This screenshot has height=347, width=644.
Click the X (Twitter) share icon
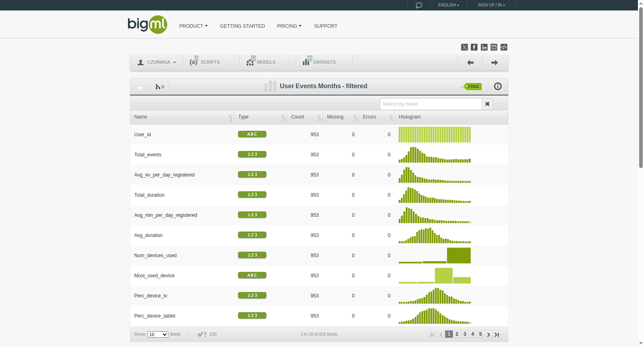464,47
